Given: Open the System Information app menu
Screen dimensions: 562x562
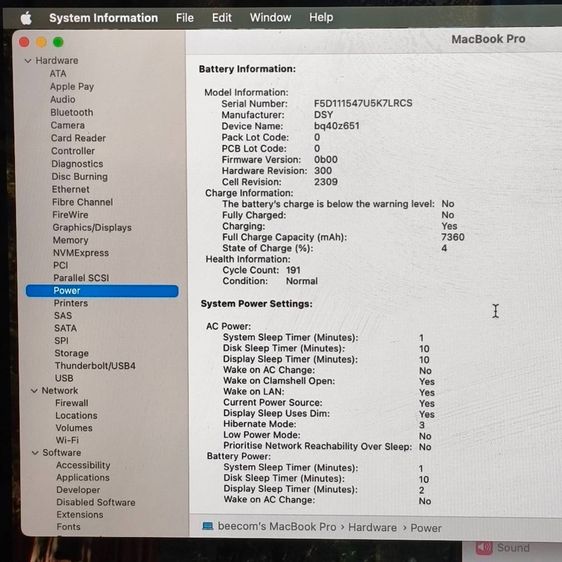Looking at the screenshot, I should click(104, 18).
